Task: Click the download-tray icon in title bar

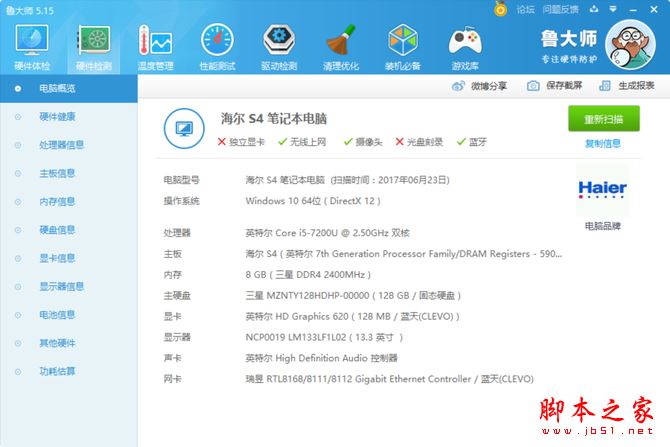Action: pos(594,9)
